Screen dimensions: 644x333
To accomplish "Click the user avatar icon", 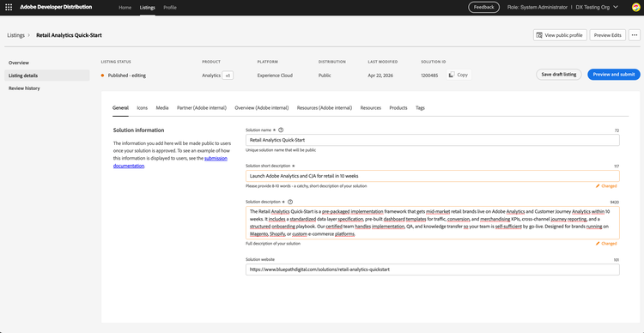I will [635, 8].
